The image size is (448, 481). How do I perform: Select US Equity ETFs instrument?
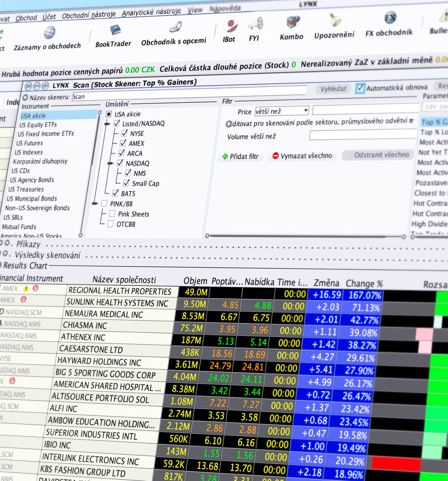coord(38,125)
